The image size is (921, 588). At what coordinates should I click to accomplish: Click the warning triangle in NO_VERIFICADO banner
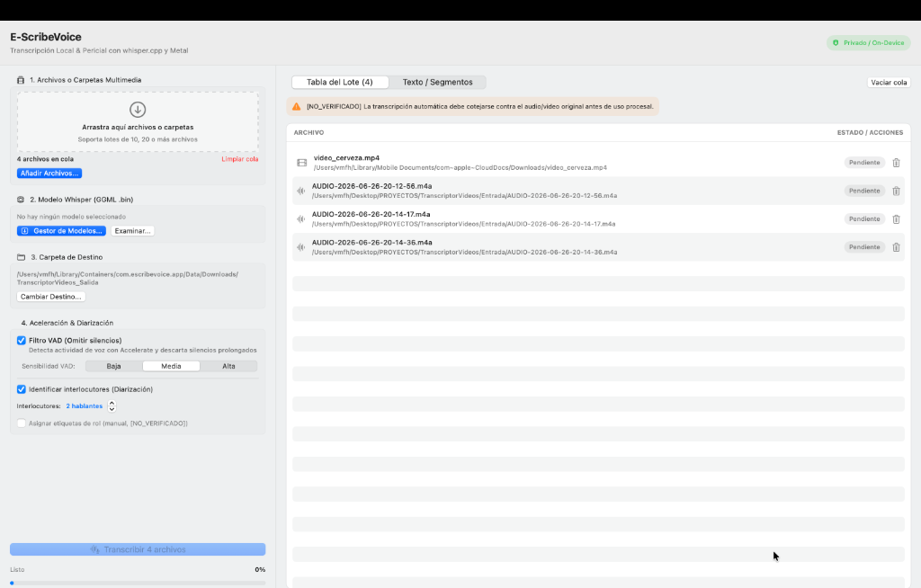[x=297, y=106]
